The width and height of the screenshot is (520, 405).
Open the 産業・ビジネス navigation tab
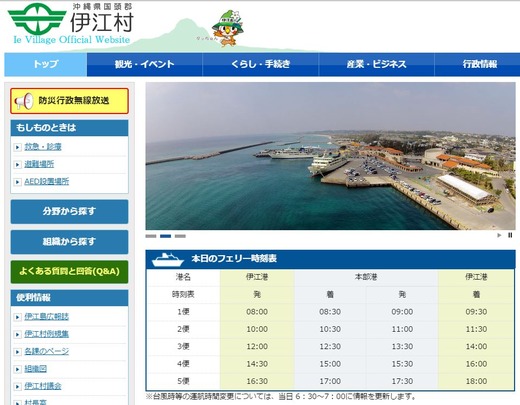tap(376, 64)
